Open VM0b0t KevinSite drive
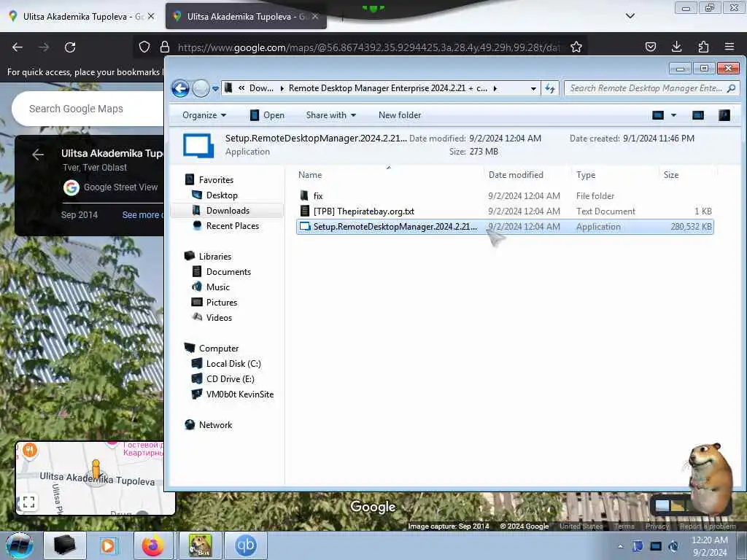This screenshot has width=747, height=560. (239, 394)
